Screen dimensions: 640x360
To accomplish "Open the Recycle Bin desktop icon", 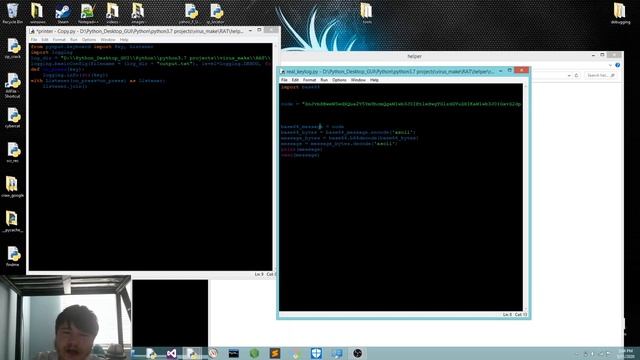I will 12,12.
